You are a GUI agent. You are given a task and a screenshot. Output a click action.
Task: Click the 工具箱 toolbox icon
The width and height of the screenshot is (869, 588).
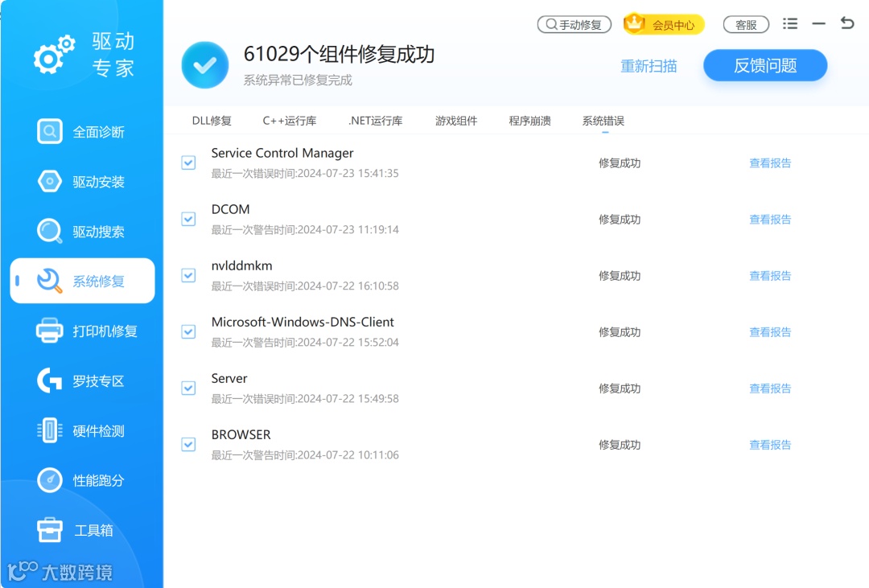[x=49, y=530]
